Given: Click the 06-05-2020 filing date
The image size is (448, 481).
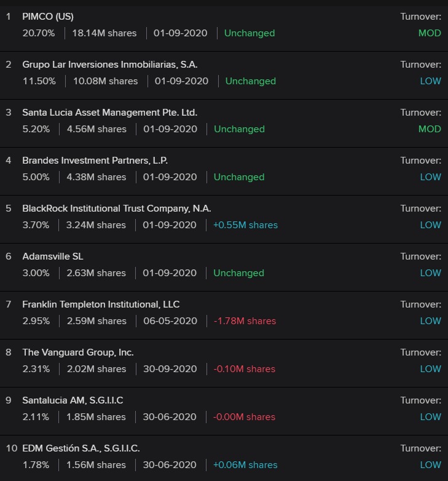Looking at the screenshot, I should coord(170,321).
